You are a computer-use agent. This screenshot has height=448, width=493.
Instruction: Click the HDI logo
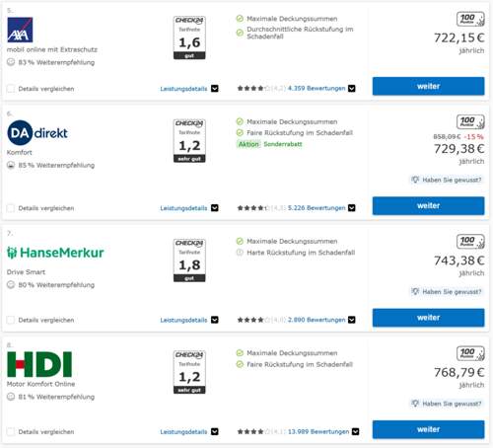[x=39, y=364]
